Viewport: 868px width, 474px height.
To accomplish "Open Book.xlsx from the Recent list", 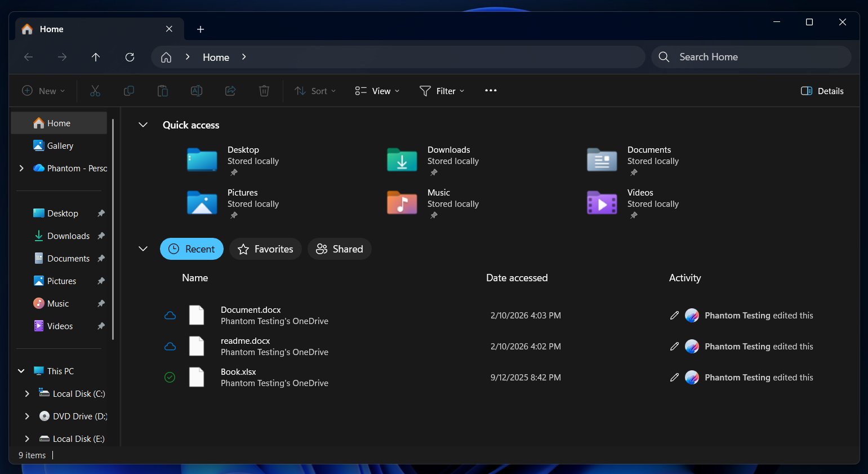I will [x=238, y=372].
